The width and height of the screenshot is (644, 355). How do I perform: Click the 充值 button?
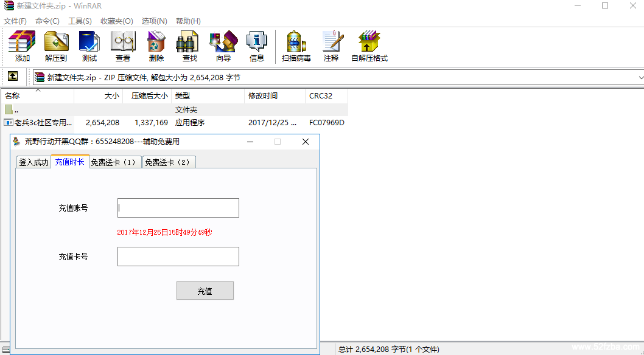point(205,291)
